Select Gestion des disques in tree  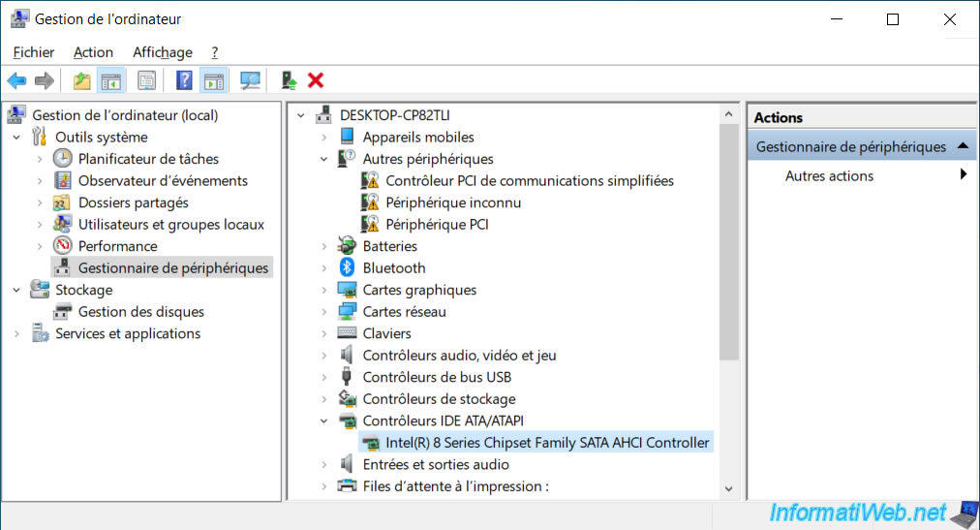(140, 312)
